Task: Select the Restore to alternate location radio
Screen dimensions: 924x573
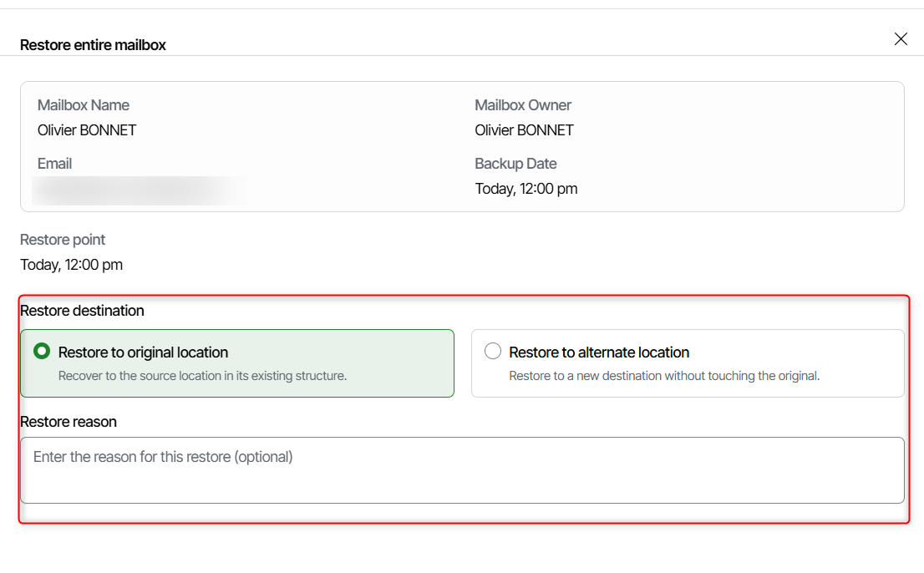Action: pos(493,352)
